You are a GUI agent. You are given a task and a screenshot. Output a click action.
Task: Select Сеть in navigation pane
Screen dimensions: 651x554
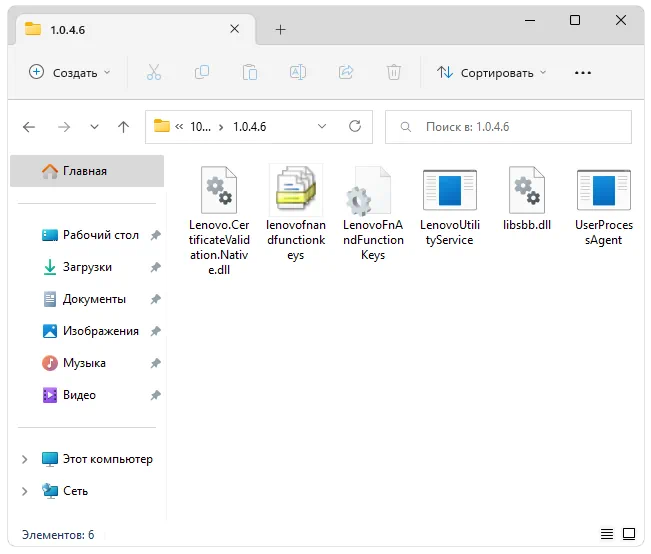[65, 491]
